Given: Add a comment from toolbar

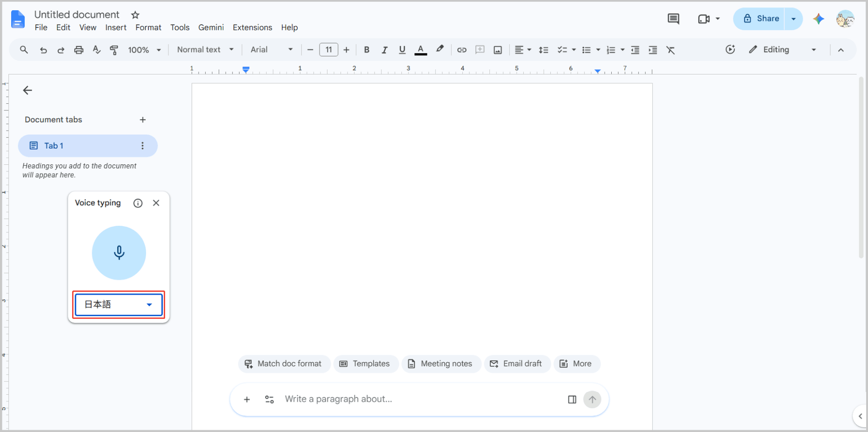Looking at the screenshot, I should pyautogui.click(x=480, y=50).
